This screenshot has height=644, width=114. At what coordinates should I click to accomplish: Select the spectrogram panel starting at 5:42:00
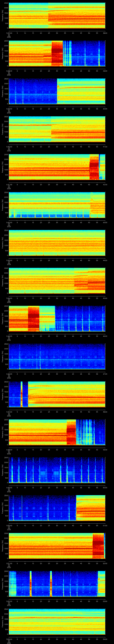(x=57, y=205)
